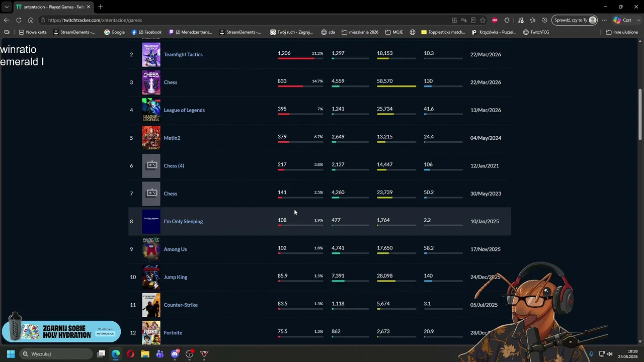Open File Explorer from the taskbar
The width and height of the screenshot is (644, 362).
point(145,354)
